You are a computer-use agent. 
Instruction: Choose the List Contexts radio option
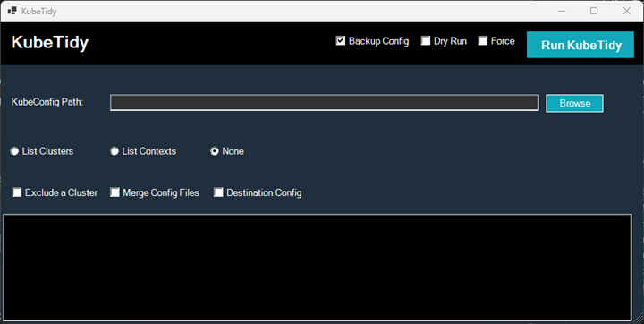pyautogui.click(x=114, y=151)
